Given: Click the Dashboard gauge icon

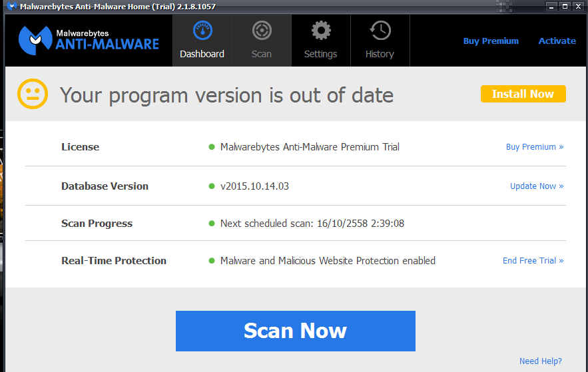Looking at the screenshot, I should pyautogui.click(x=202, y=31).
